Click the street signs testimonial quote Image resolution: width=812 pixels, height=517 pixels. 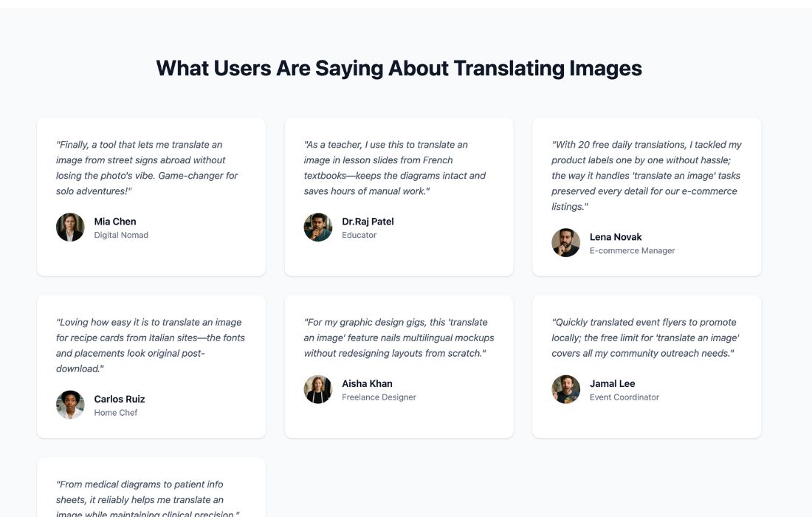point(147,168)
